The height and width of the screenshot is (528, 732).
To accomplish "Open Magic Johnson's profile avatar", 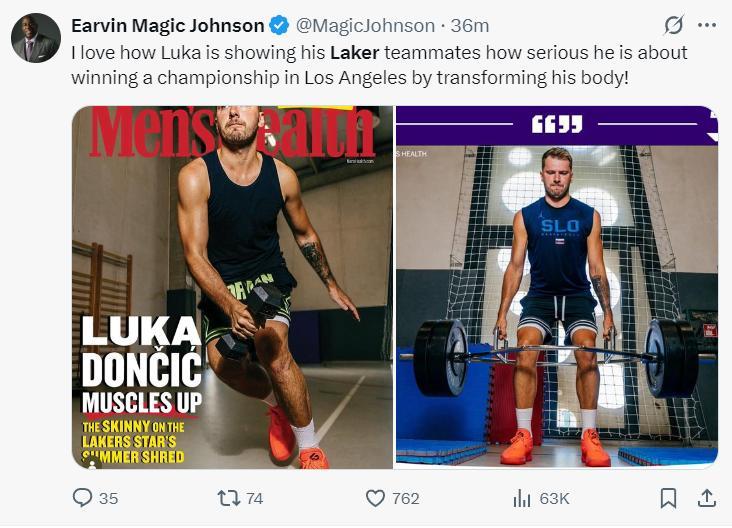I will click(x=35, y=38).
